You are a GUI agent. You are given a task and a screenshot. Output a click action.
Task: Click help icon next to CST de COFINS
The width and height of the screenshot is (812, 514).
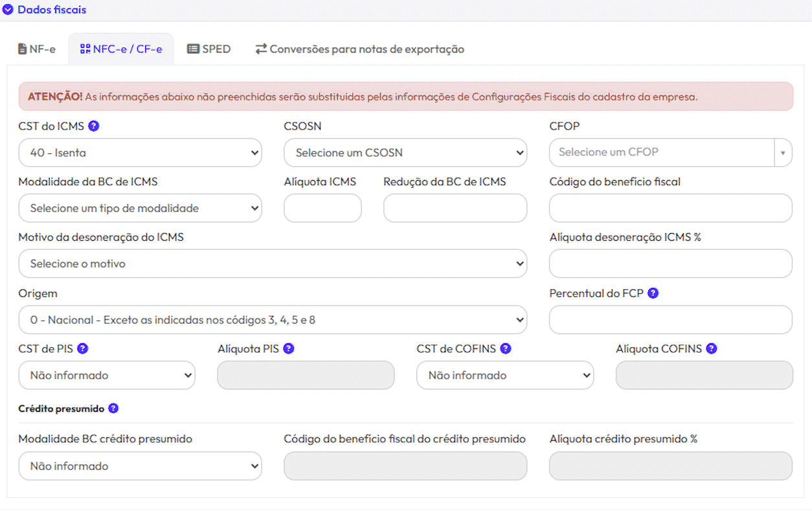(x=506, y=349)
